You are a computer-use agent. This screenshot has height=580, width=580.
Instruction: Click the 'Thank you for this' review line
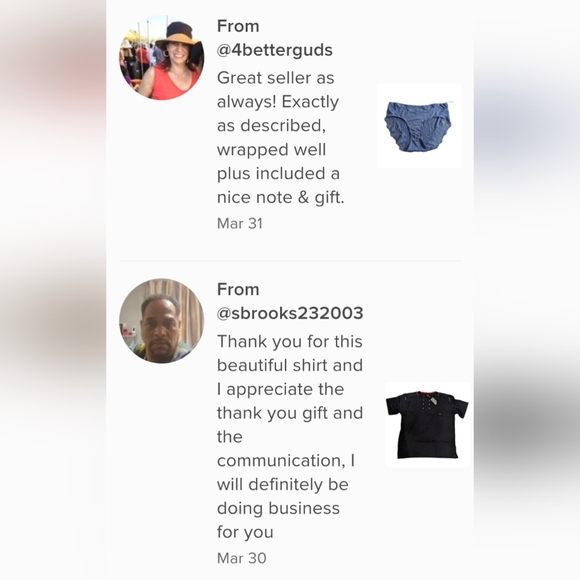point(290,341)
